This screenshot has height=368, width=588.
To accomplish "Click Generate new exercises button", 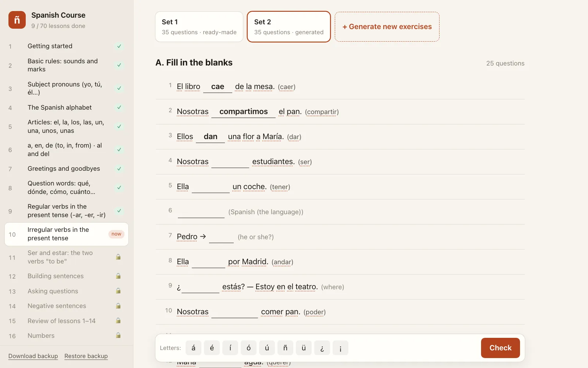I will [387, 27].
